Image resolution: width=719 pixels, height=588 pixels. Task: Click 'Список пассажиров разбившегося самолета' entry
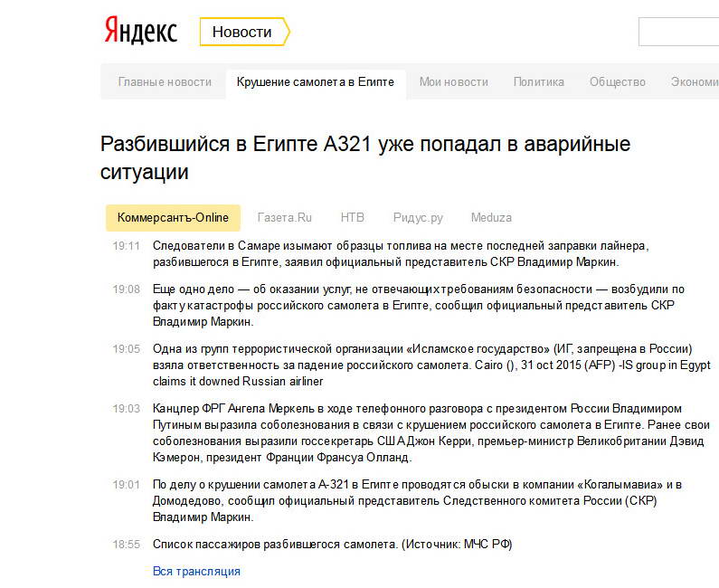pos(333,545)
